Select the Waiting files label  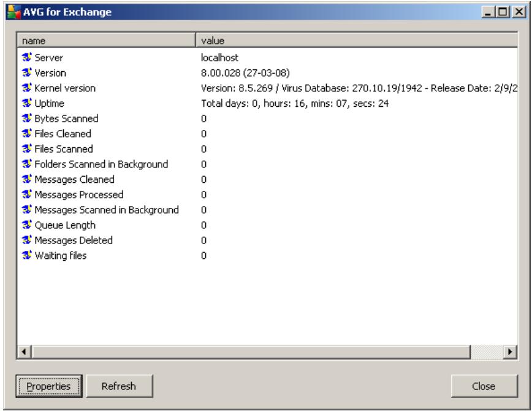coord(61,255)
